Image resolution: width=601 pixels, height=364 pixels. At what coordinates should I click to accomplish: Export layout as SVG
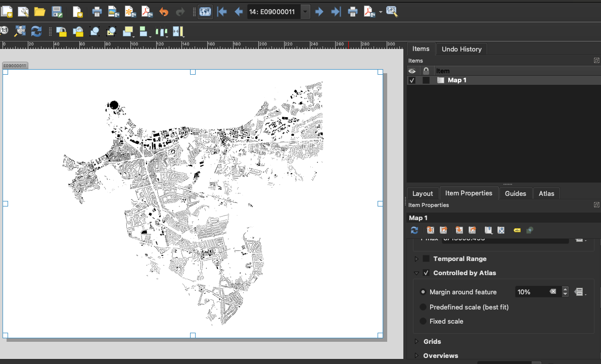[129, 11]
